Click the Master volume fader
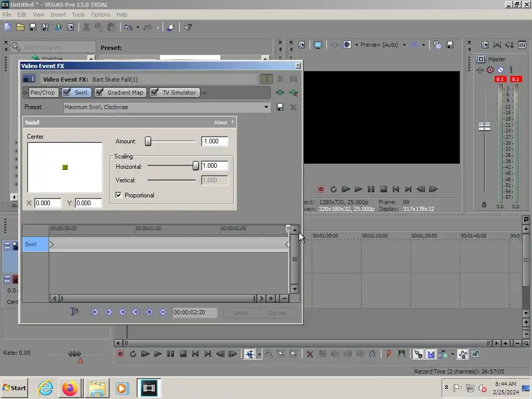The height and width of the screenshot is (399, 532). 484,127
